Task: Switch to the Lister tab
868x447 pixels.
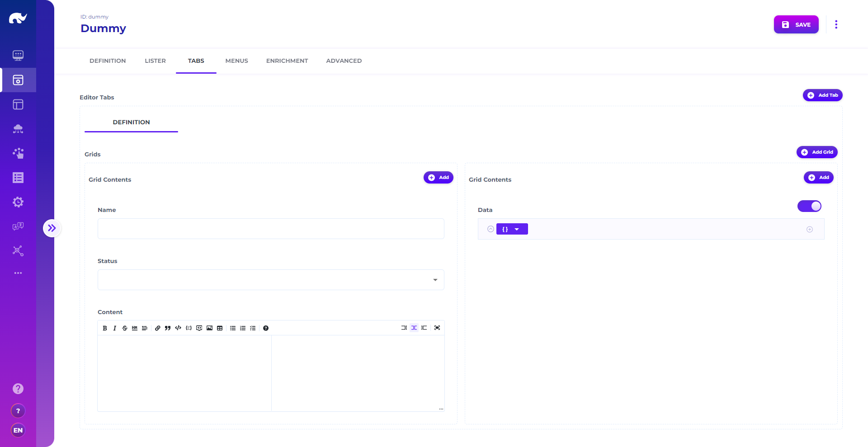Action: (155, 61)
